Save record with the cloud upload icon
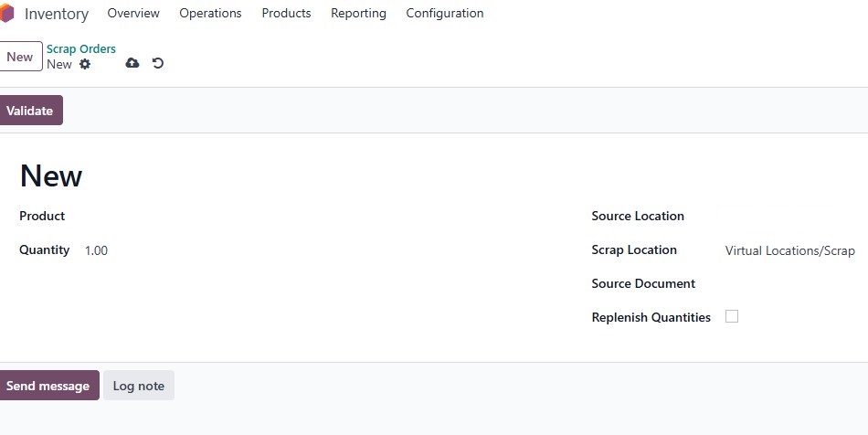 click(132, 63)
